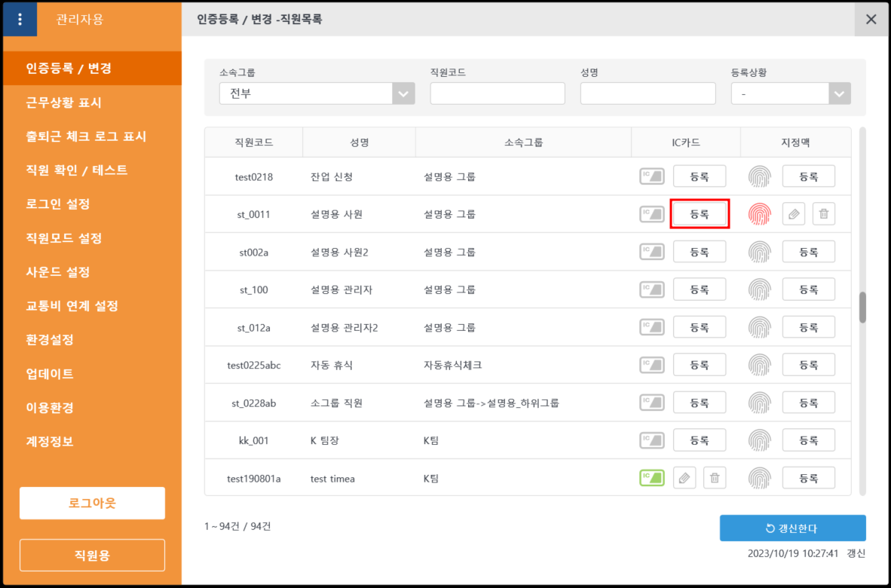Click IC카드 등록 button for st_0011
The width and height of the screenshot is (891, 588).
click(700, 214)
